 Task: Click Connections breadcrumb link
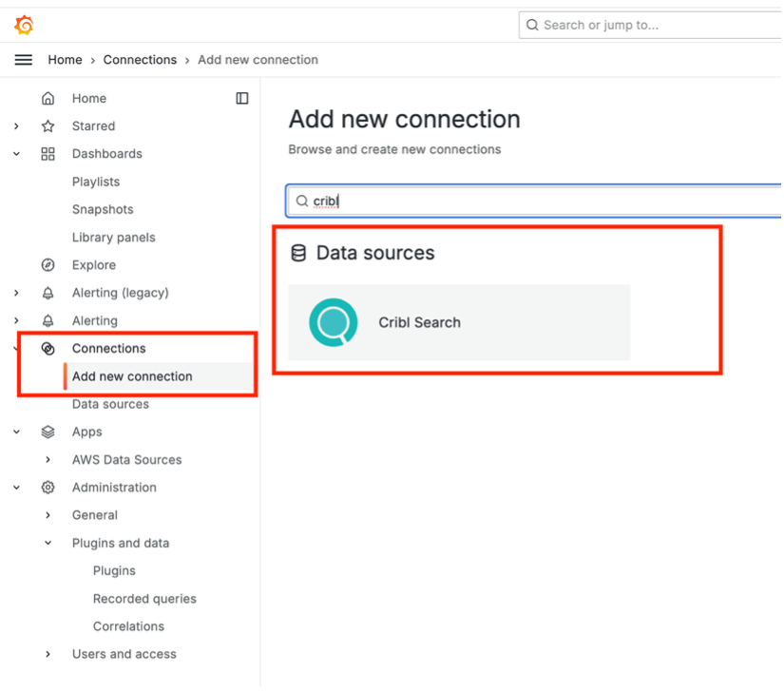pyautogui.click(x=140, y=60)
